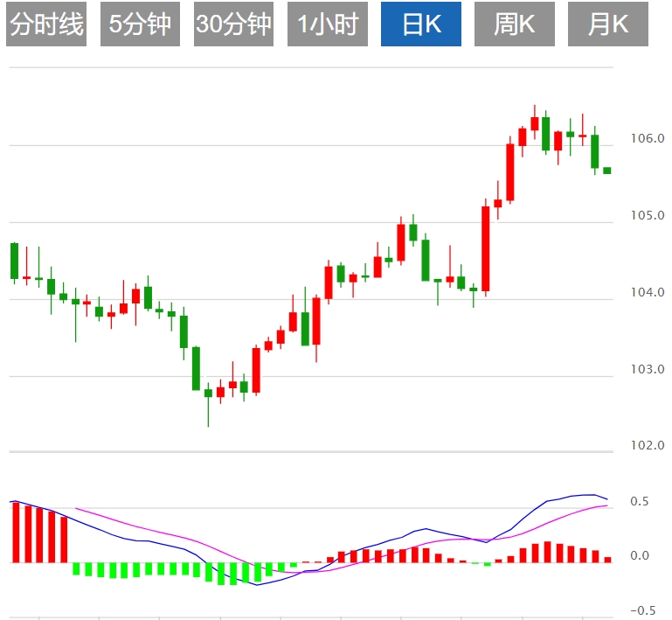This screenshot has height=620, width=672.
Task: Click the 103.0 price axis label
Action: click(x=647, y=369)
